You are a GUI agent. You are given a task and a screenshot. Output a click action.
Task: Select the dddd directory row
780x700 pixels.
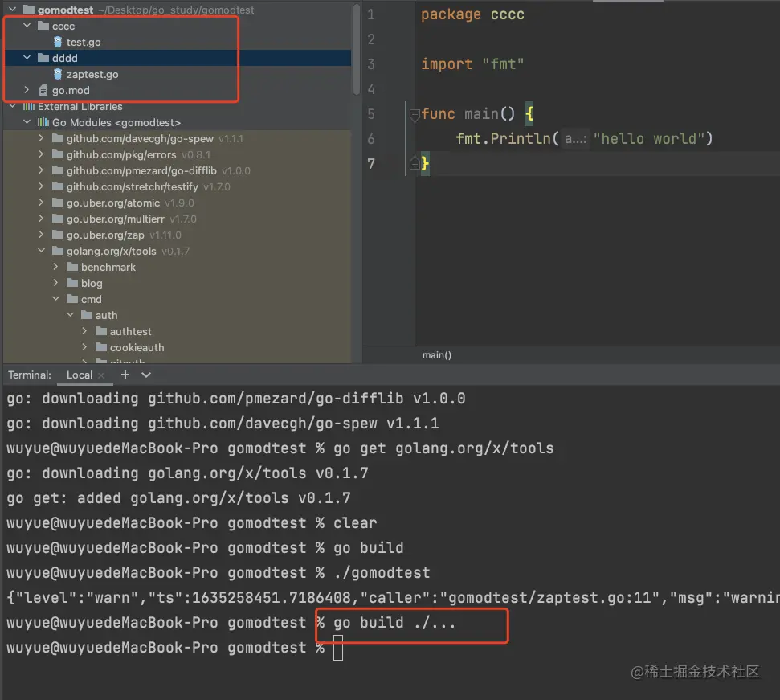pos(177,58)
